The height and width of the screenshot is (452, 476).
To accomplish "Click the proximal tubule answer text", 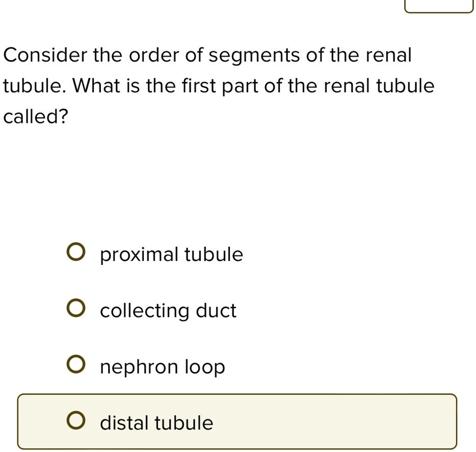I will 171,254.
